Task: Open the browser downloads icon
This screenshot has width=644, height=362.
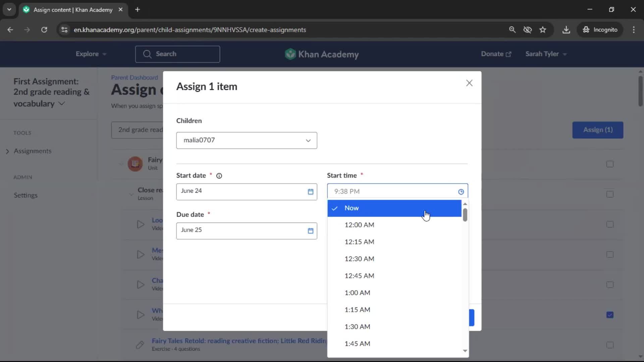Action: pos(566,30)
